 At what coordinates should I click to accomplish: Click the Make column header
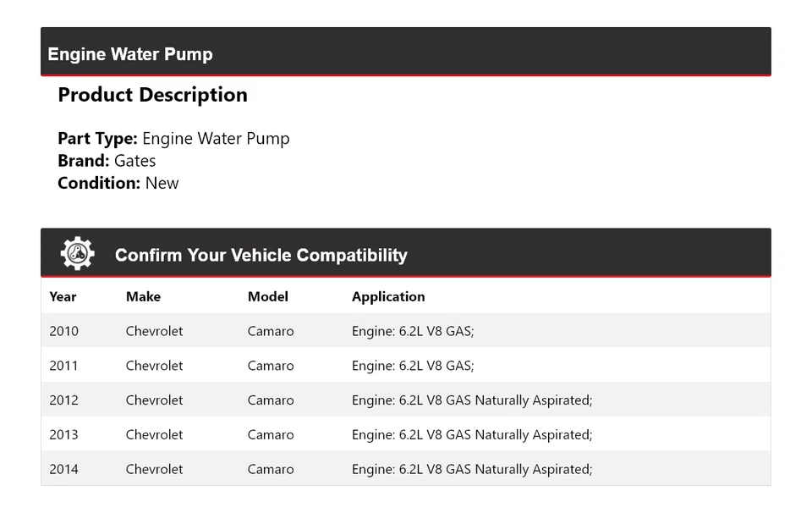143,296
